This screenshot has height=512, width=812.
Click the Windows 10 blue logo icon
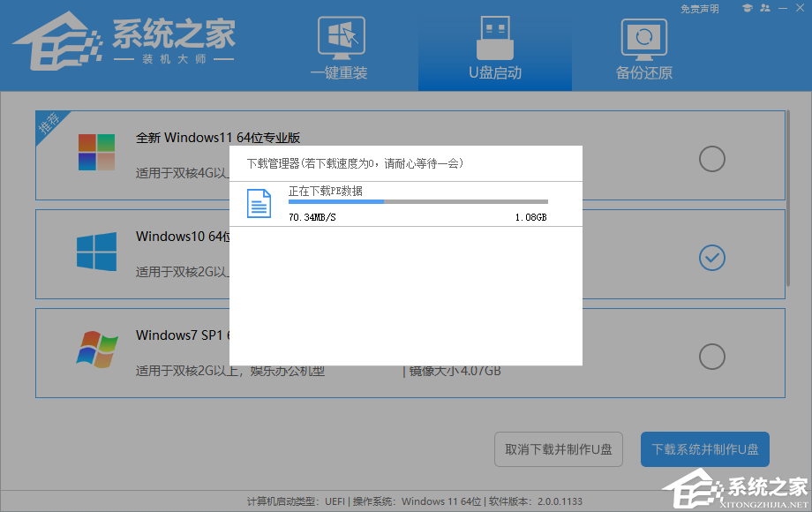(x=96, y=252)
